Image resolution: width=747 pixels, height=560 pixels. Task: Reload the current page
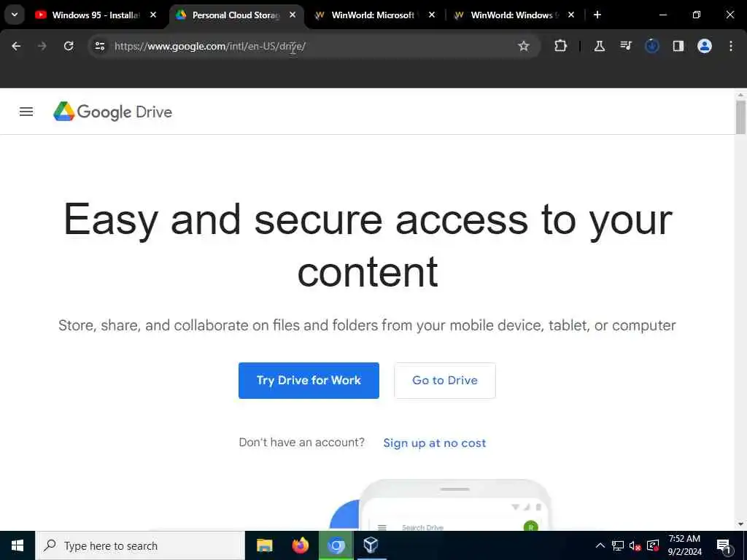point(69,46)
